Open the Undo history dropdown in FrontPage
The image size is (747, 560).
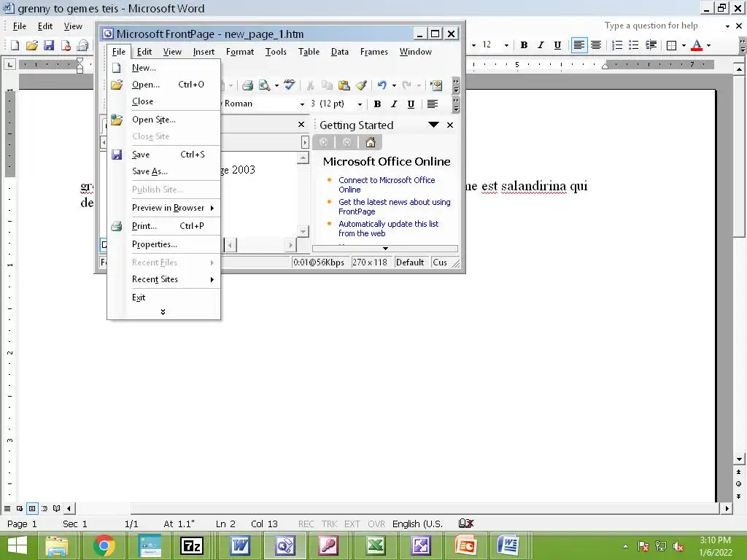click(394, 86)
